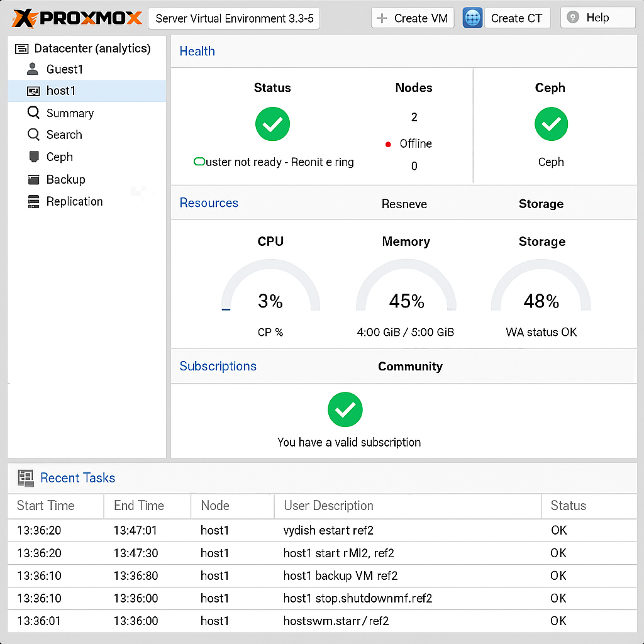Expand the Subscriptions section
644x644 pixels.
[218, 366]
